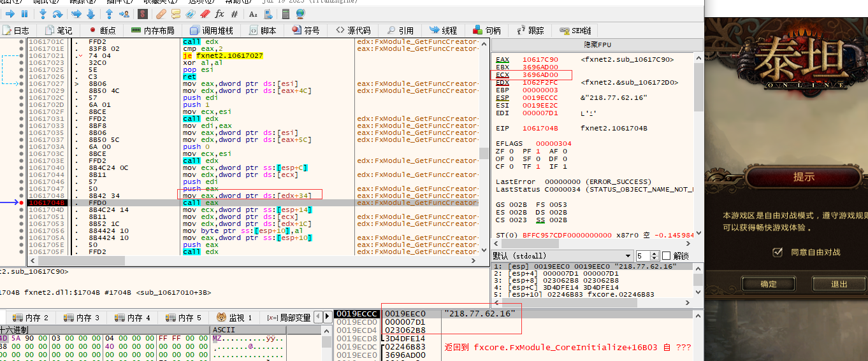
Task: Increase the argument count stepper beside 5
Action: coord(656,253)
